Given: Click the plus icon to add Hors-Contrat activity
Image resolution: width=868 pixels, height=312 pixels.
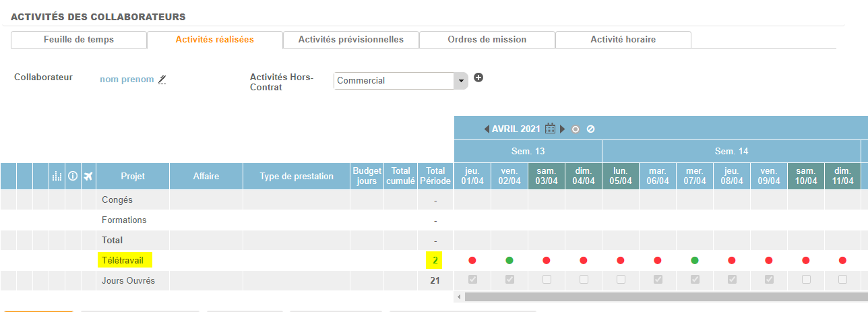Looking at the screenshot, I should click(x=478, y=77).
